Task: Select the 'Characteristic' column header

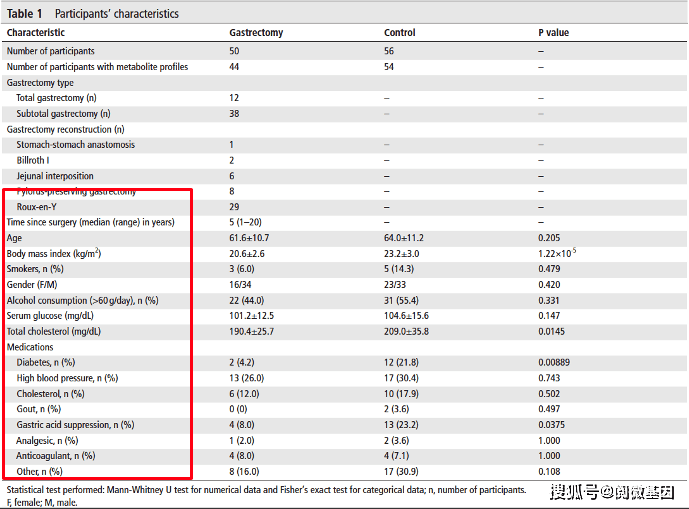Action: (x=39, y=33)
